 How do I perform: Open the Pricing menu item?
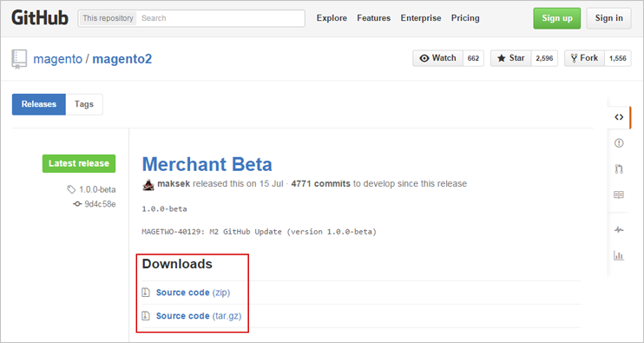tap(465, 18)
